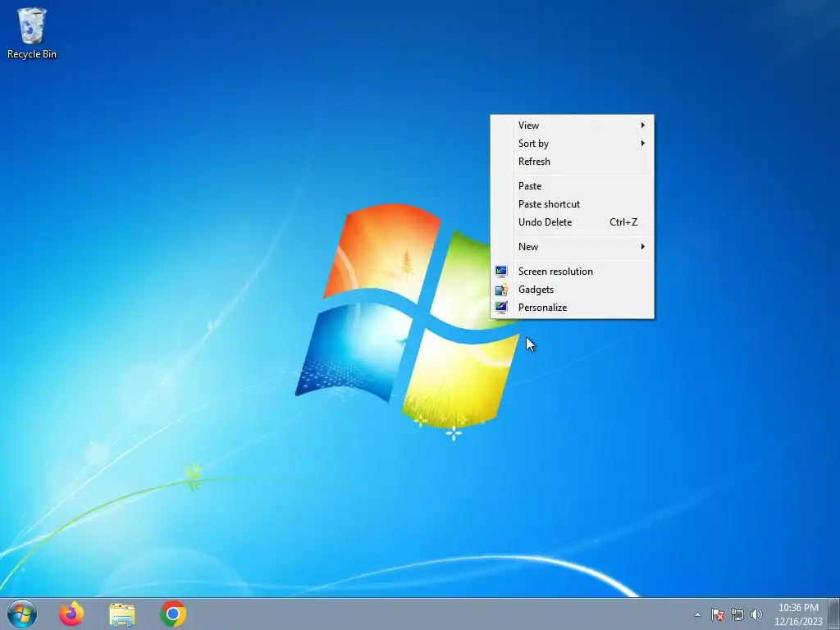Launch Google Chrome from the taskbar
The height and width of the screenshot is (630, 840).
[x=172, y=614]
